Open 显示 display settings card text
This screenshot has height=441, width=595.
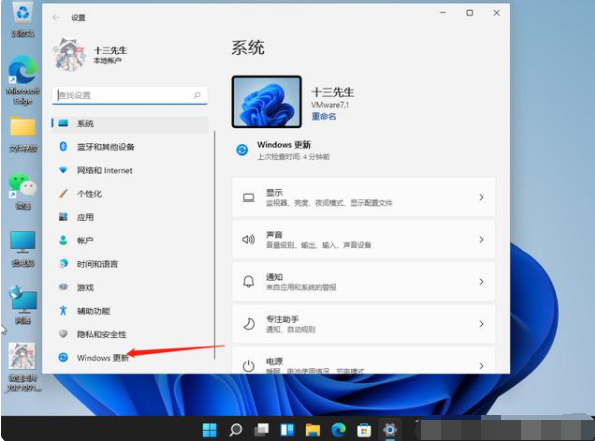(274, 192)
